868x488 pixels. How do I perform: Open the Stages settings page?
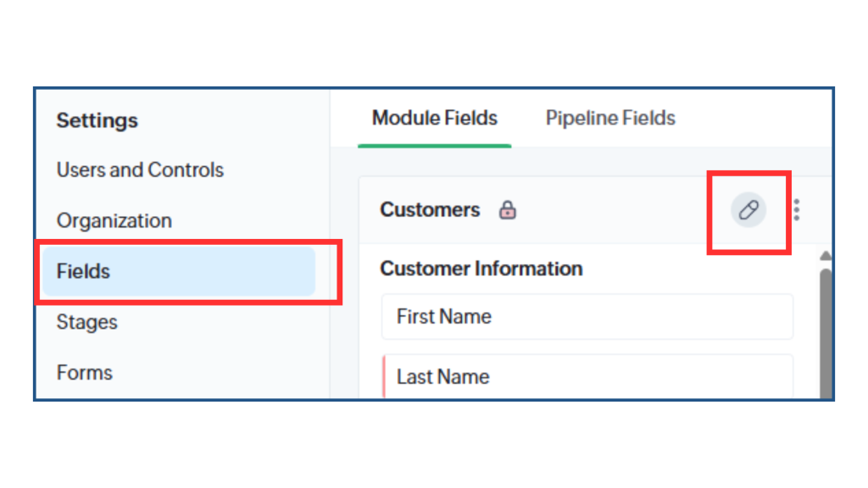coord(87,322)
